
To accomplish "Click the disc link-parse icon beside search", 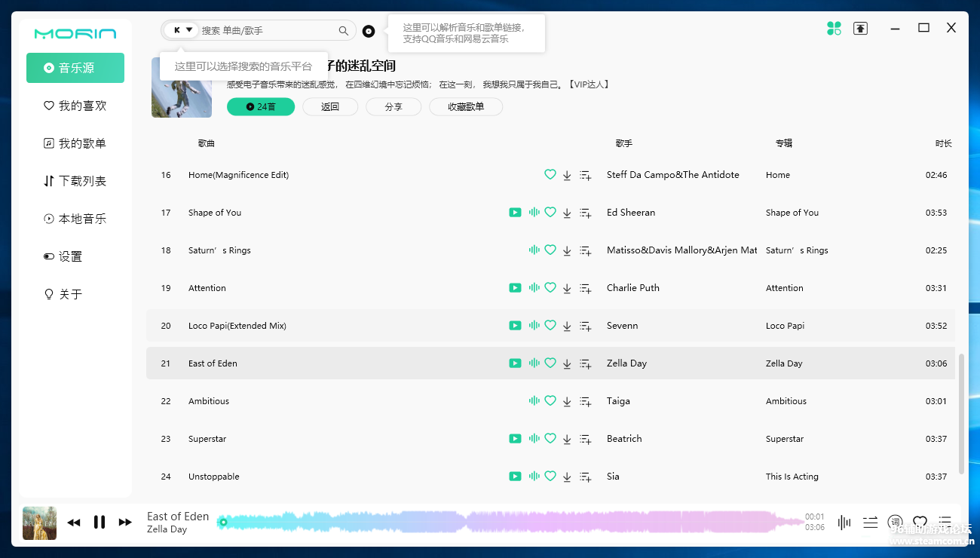I will [369, 31].
